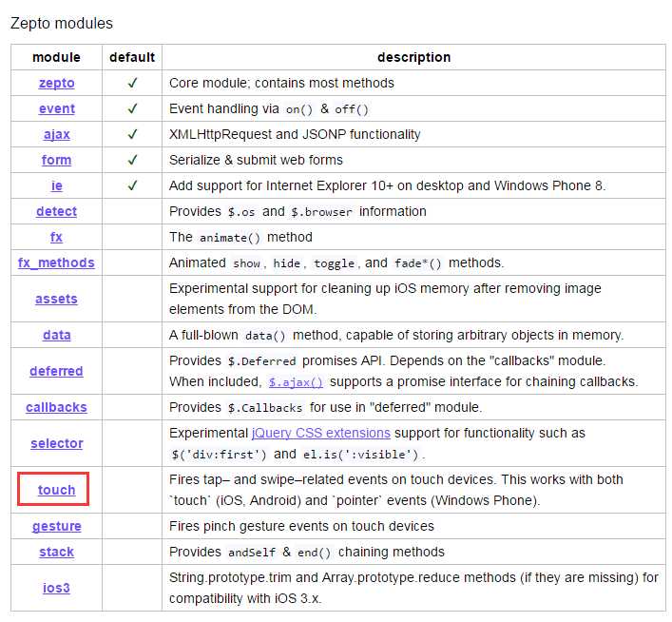
Task: Click the Internet Explorer 10+ support description
Action: 388,185
